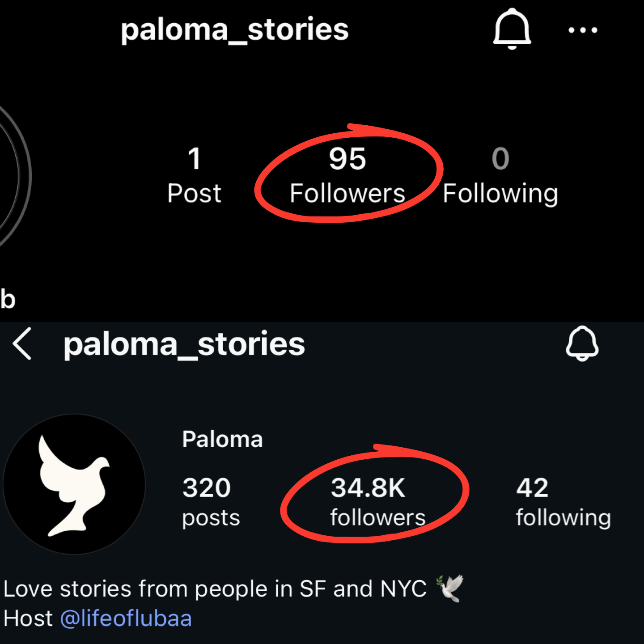This screenshot has height=644, width=644.
Task: Tap the bio line about love stories
Action: (x=215, y=589)
